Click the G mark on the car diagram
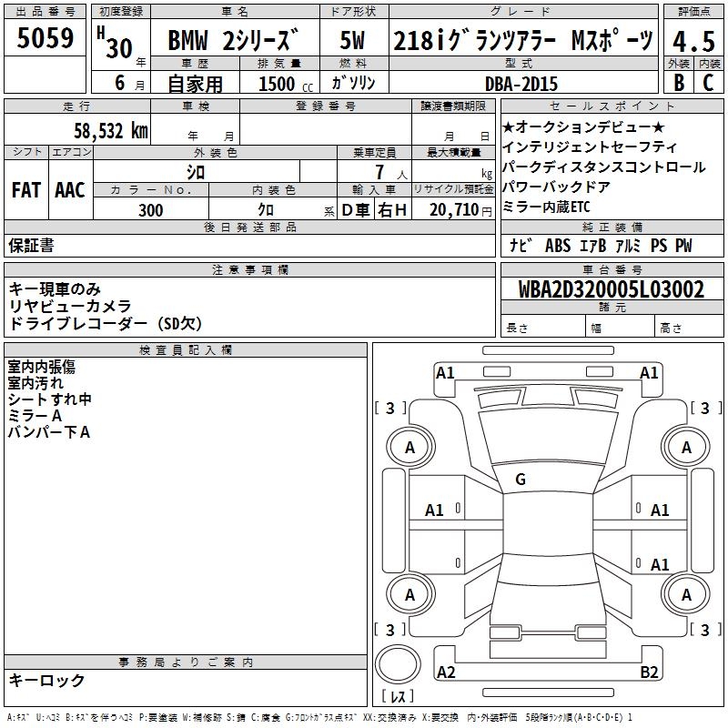728x728 pixels. [521, 480]
